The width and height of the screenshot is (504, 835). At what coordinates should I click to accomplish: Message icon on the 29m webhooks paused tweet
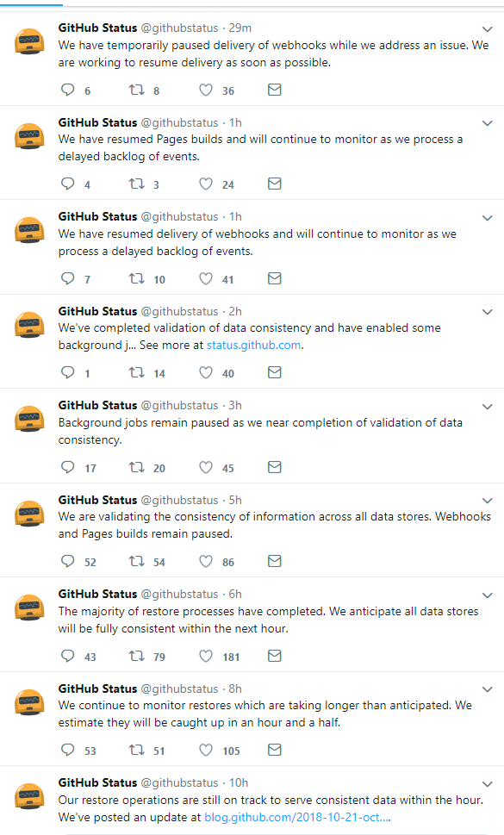coord(275,90)
